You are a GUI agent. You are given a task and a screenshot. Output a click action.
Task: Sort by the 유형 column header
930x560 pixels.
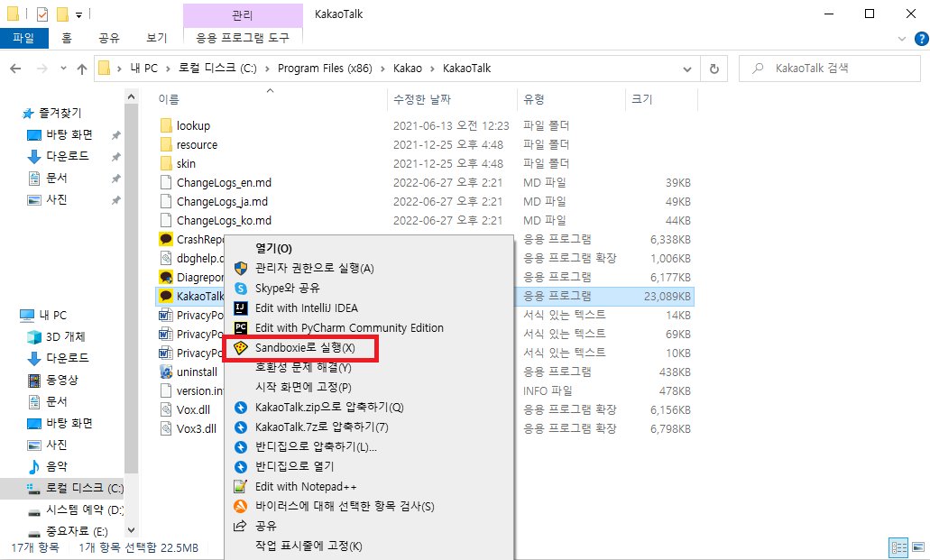[534, 99]
